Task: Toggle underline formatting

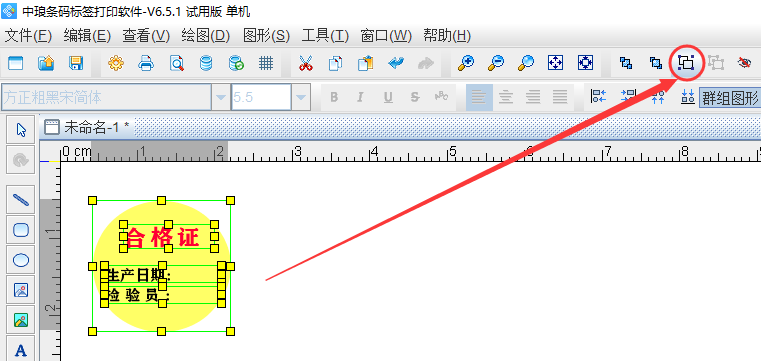Action: pyautogui.click(x=388, y=98)
